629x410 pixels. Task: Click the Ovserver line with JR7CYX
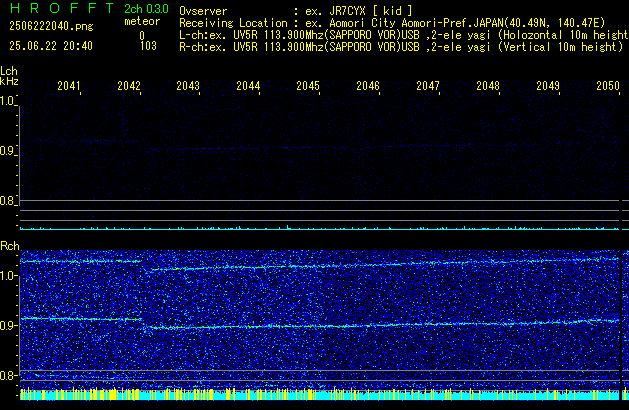[x=296, y=11]
